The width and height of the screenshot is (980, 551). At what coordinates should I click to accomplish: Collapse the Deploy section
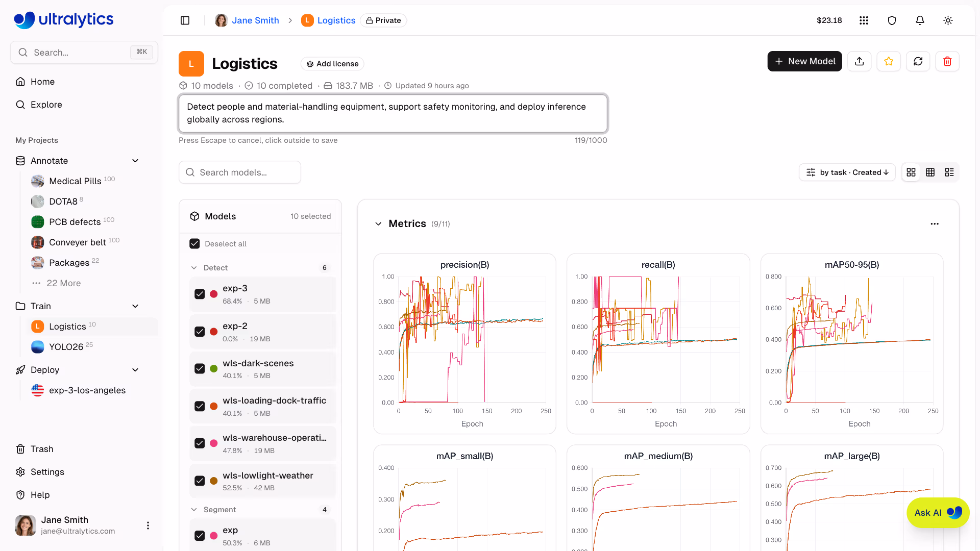pos(135,370)
